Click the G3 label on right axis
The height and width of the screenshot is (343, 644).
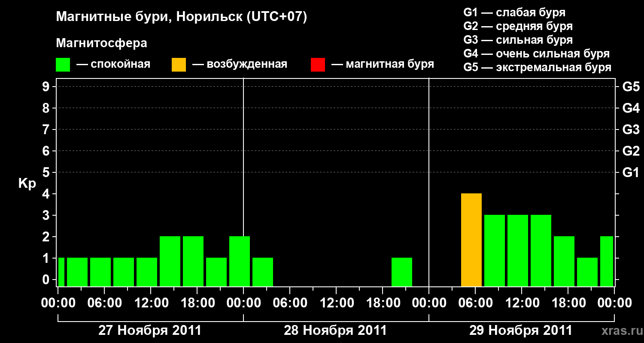pos(631,129)
